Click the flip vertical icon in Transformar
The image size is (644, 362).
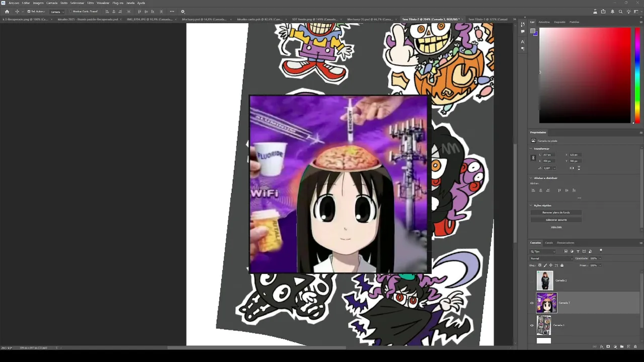tap(580, 168)
